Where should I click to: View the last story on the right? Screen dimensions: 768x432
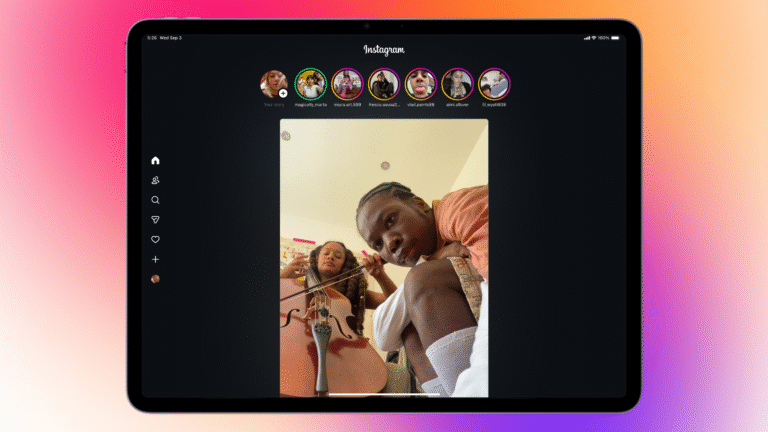coord(494,83)
